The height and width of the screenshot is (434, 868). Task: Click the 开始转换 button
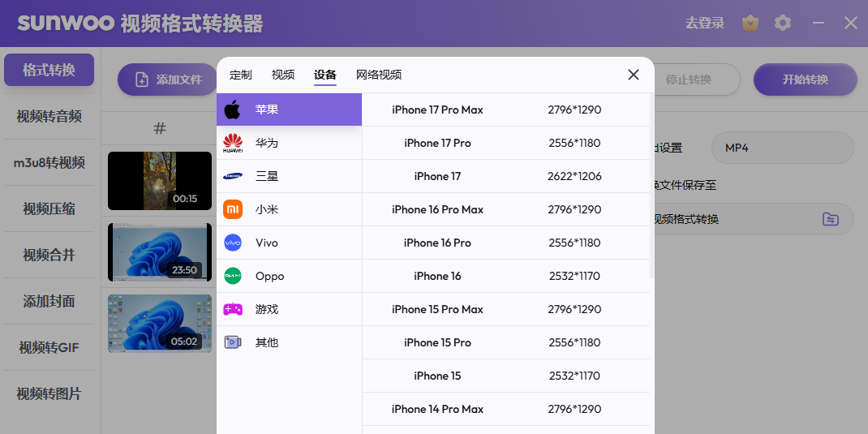pyautogui.click(x=805, y=79)
